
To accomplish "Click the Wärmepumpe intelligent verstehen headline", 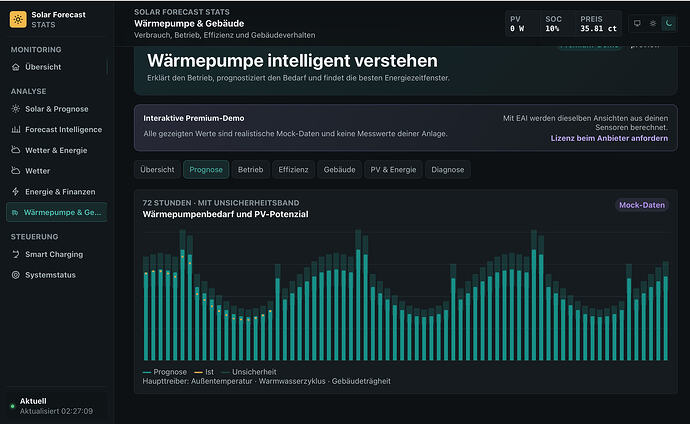I will point(292,61).
